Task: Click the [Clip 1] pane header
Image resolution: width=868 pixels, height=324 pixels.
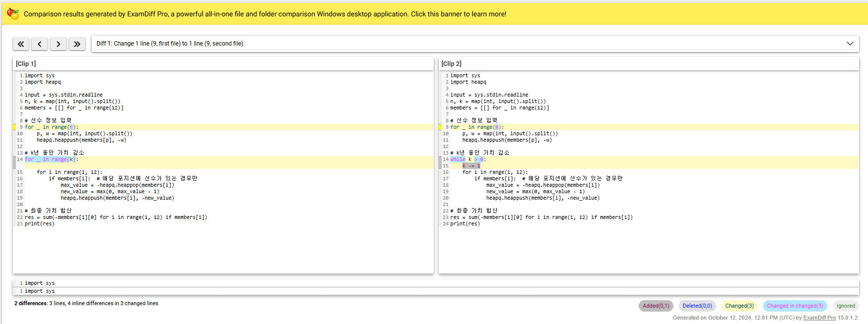Action: [x=223, y=63]
